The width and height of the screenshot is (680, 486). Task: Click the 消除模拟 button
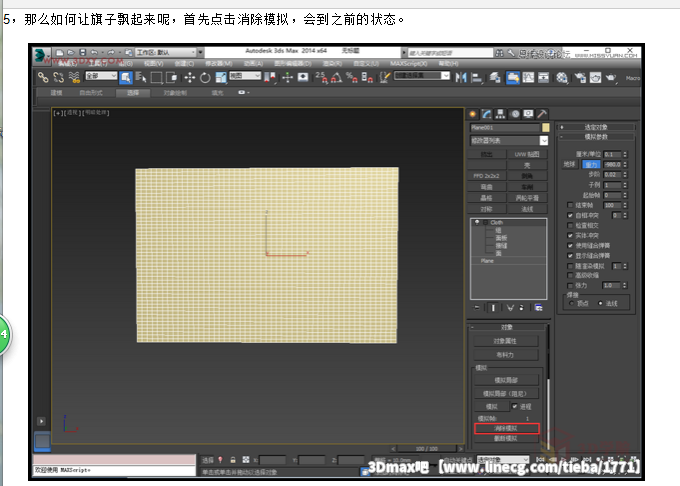click(x=507, y=428)
